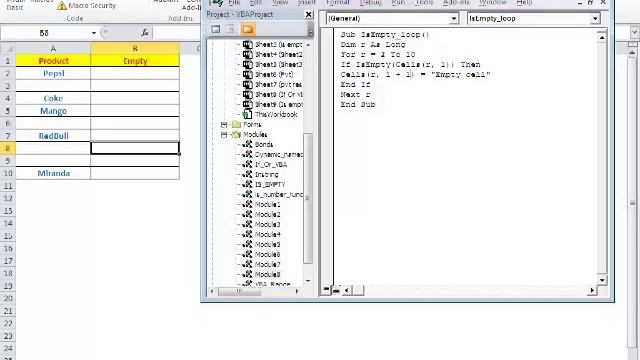Open the Edit menu in VBA editor
This screenshot has width=640, height=360.
[256, 2]
